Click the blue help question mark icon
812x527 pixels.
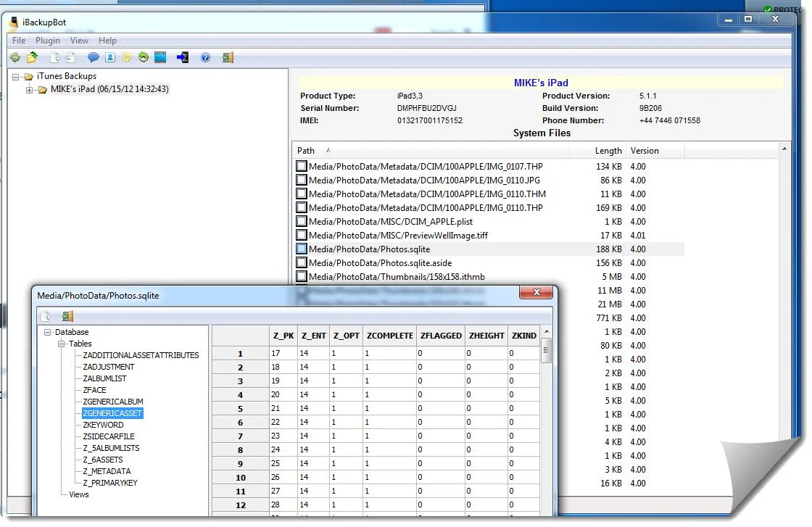pyautogui.click(x=205, y=58)
